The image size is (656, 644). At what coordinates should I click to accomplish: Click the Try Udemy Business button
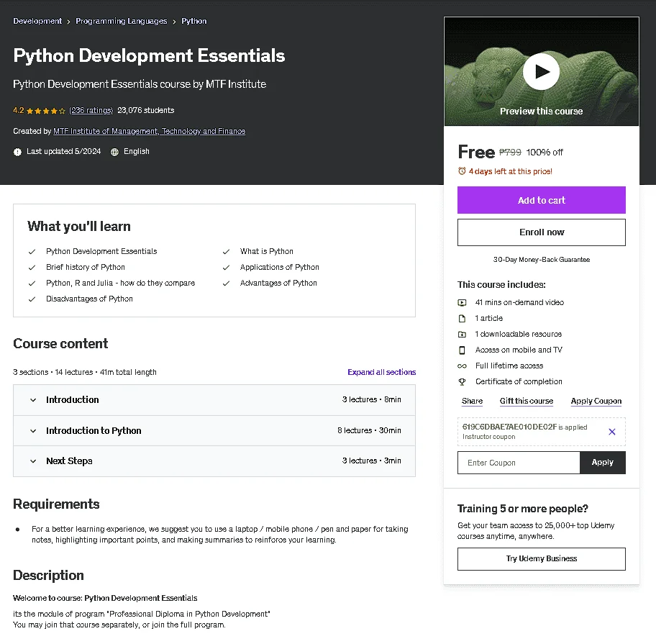(x=542, y=558)
